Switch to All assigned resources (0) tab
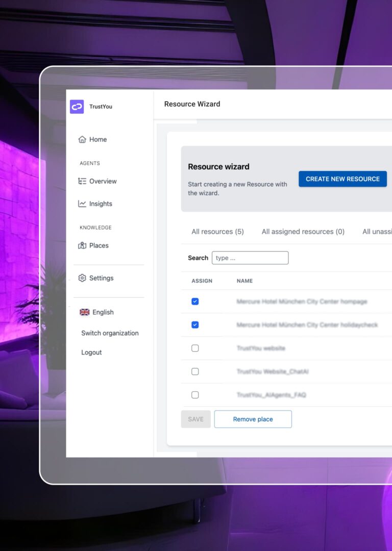The width and height of the screenshot is (392, 551). click(303, 232)
